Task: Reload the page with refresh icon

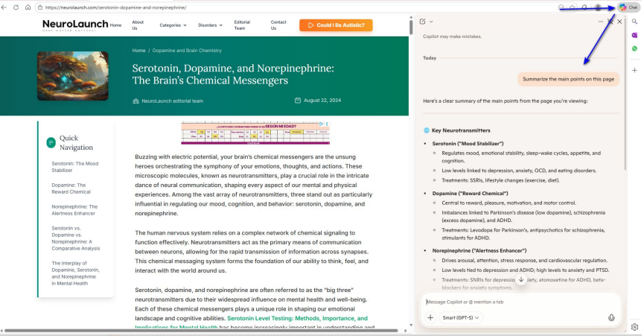Action: [16, 7]
